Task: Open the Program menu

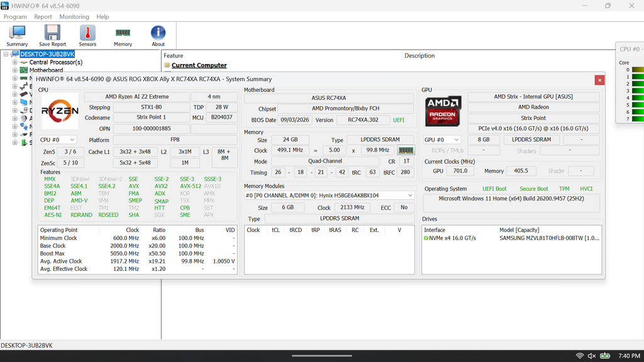Action: [x=15, y=17]
